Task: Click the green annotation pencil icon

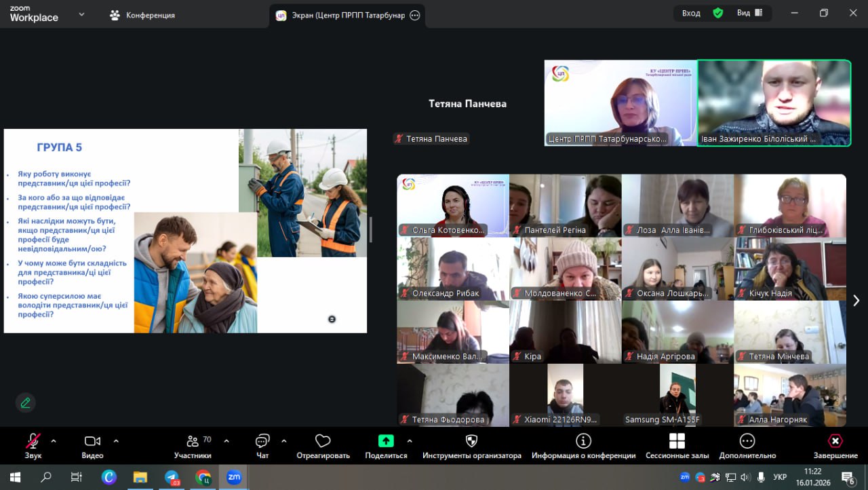Action: (x=26, y=402)
